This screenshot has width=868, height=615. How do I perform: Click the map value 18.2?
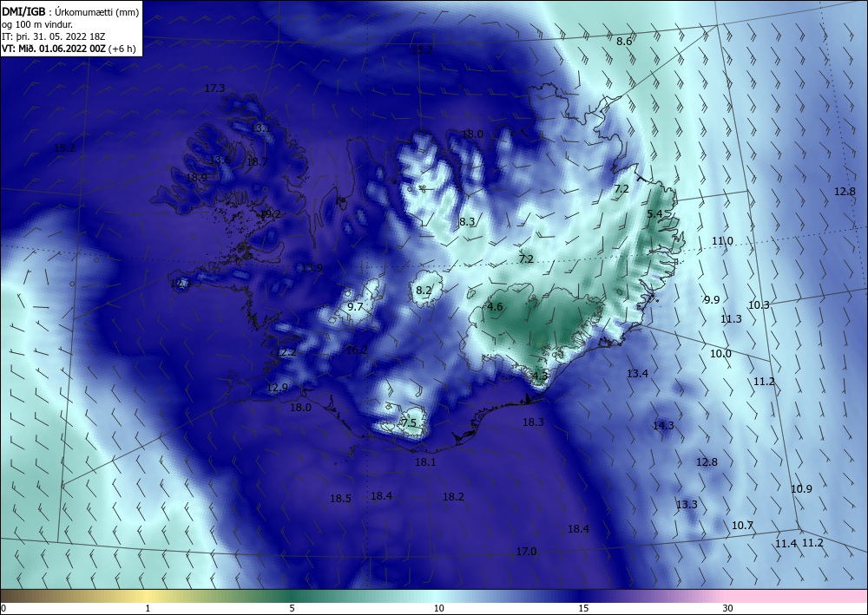click(x=453, y=497)
